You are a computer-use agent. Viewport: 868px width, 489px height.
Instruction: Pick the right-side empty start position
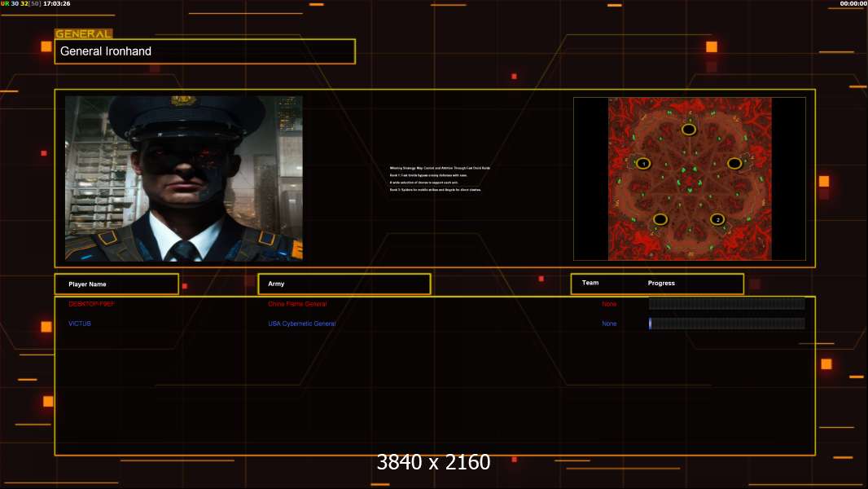coord(734,163)
